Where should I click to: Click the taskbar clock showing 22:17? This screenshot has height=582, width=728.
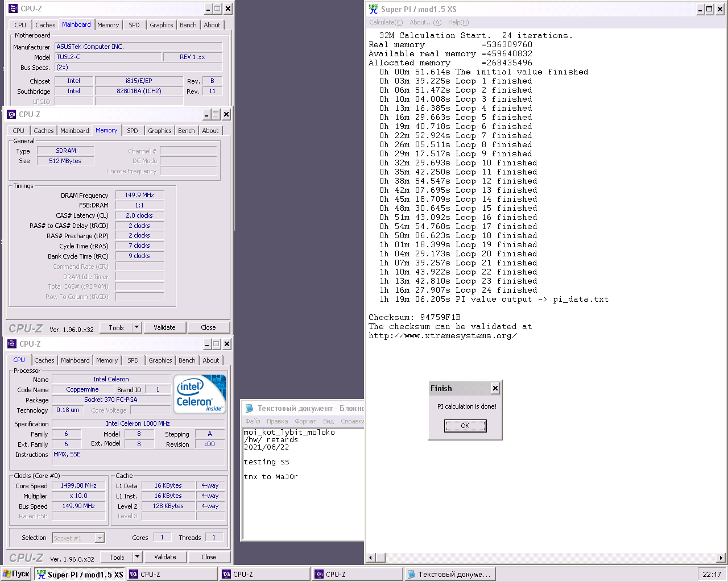pos(712,574)
